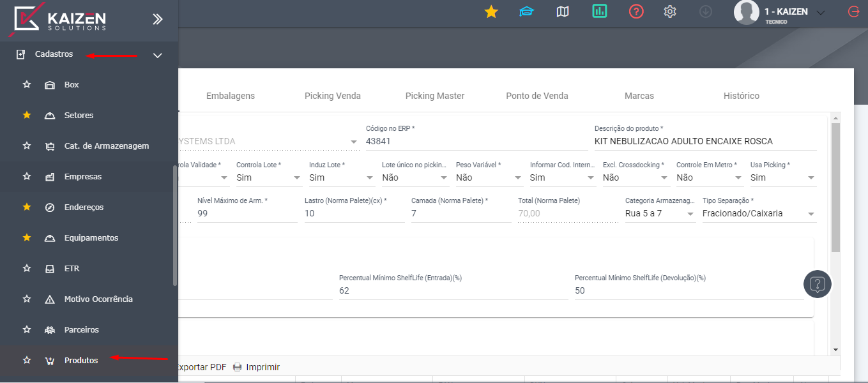This screenshot has height=383, width=868.
Task: Open the map icon in top bar
Action: coord(563,11)
